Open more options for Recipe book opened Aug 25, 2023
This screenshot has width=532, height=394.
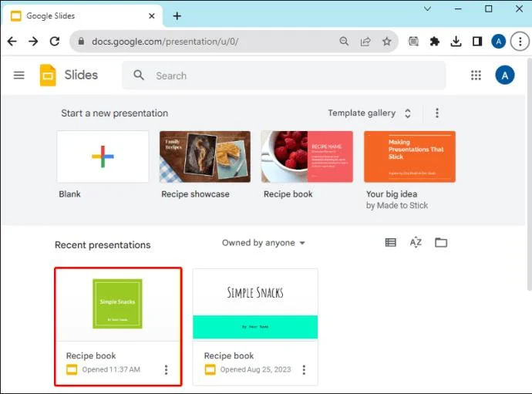[304, 369]
